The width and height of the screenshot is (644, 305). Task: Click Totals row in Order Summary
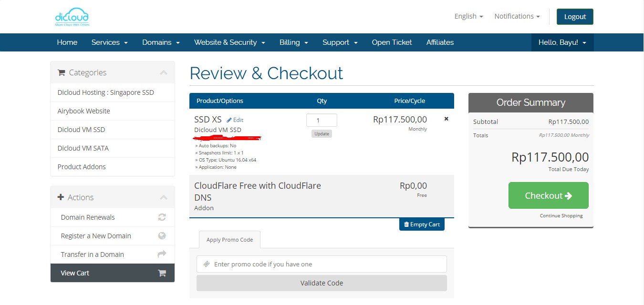click(x=531, y=135)
